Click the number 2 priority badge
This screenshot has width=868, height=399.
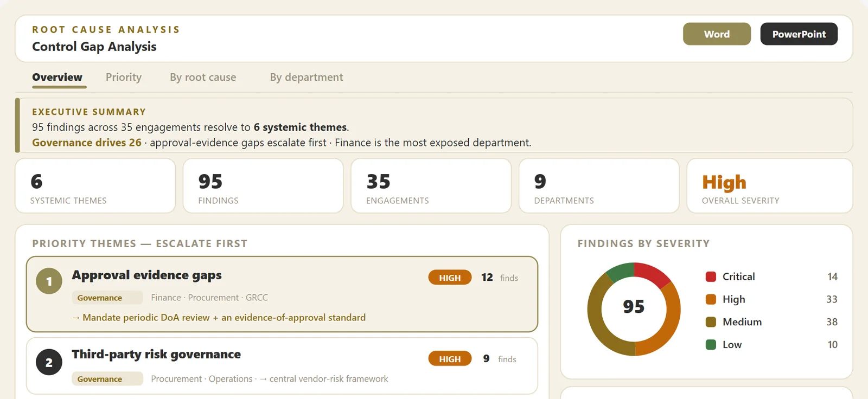(49, 363)
